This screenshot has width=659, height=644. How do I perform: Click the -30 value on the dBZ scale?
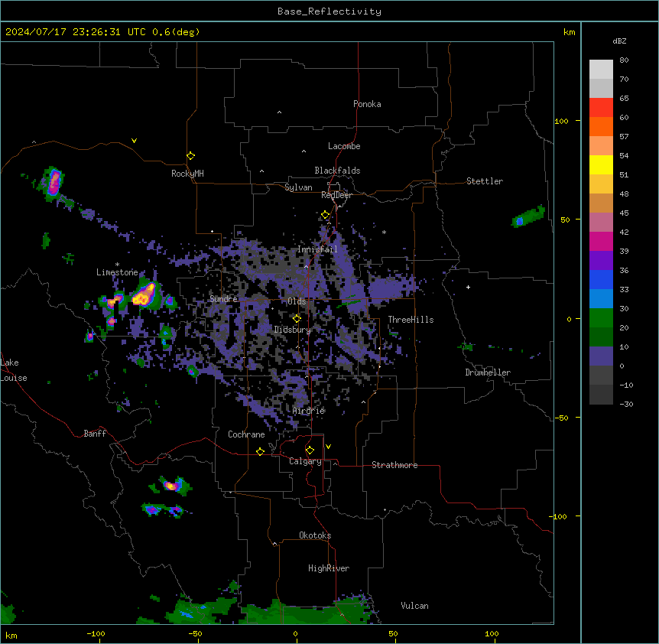[x=626, y=404]
